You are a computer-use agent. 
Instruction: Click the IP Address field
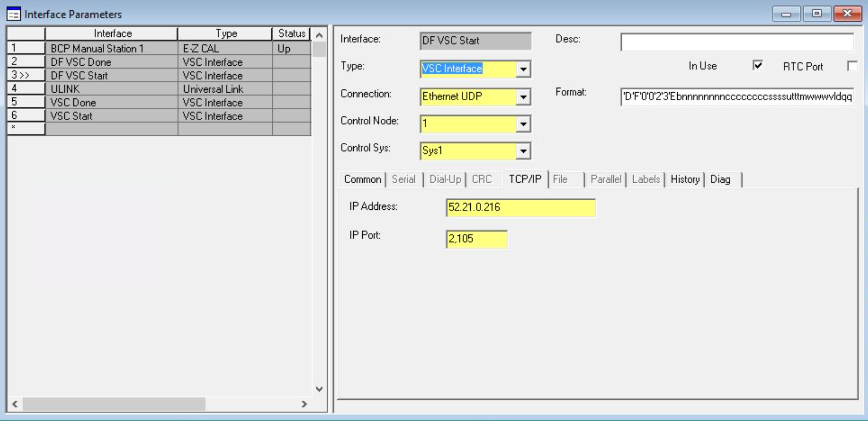click(520, 208)
